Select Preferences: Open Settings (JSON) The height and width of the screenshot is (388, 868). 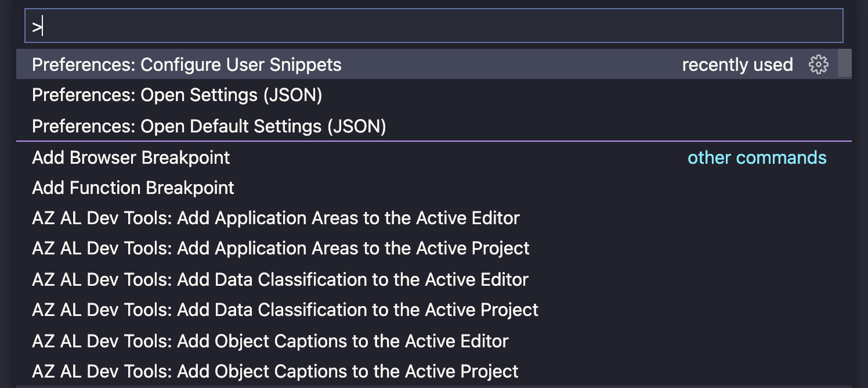click(177, 95)
